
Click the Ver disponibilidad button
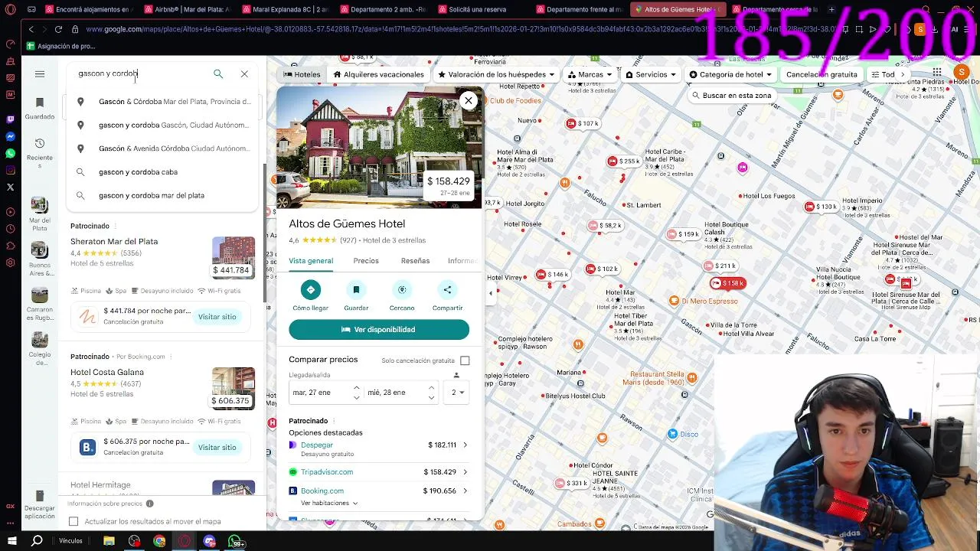pos(379,330)
